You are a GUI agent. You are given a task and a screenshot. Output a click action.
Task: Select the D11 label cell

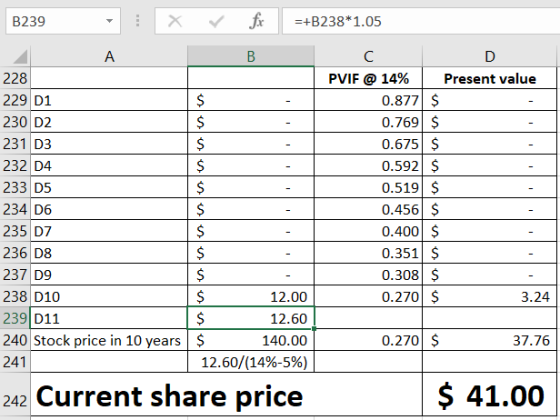click(109, 318)
